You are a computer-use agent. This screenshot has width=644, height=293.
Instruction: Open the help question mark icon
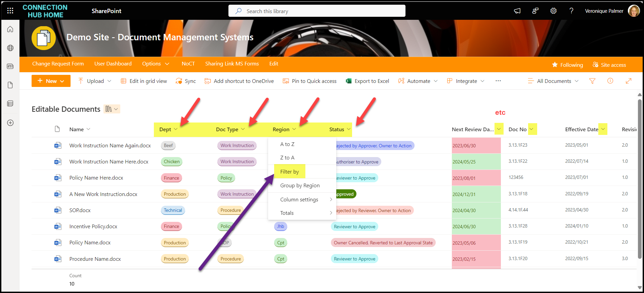[571, 11]
